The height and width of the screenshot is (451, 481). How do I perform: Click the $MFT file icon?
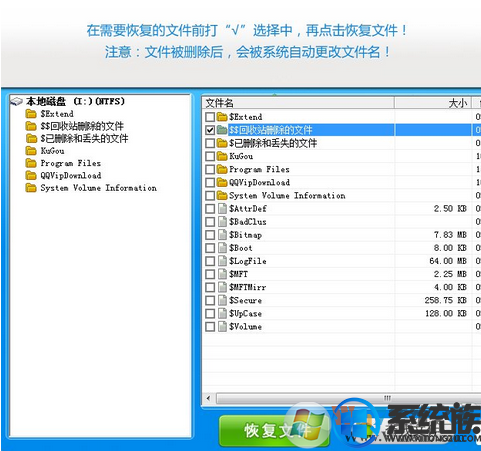(222, 274)
